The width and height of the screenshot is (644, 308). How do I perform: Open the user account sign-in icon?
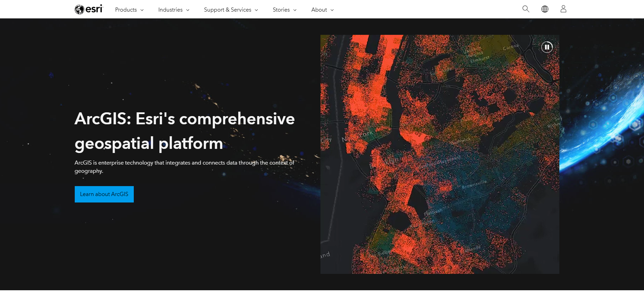[x=563, y=9]
